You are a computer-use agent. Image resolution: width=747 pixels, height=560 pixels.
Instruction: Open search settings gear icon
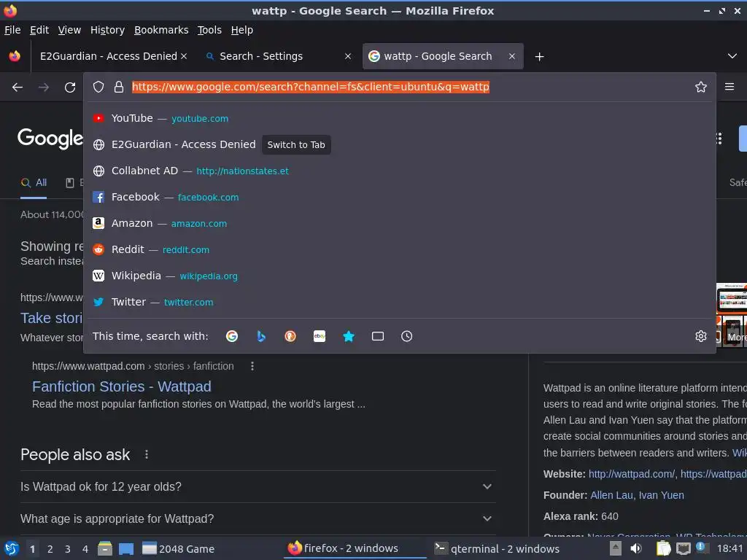(700, 336)
